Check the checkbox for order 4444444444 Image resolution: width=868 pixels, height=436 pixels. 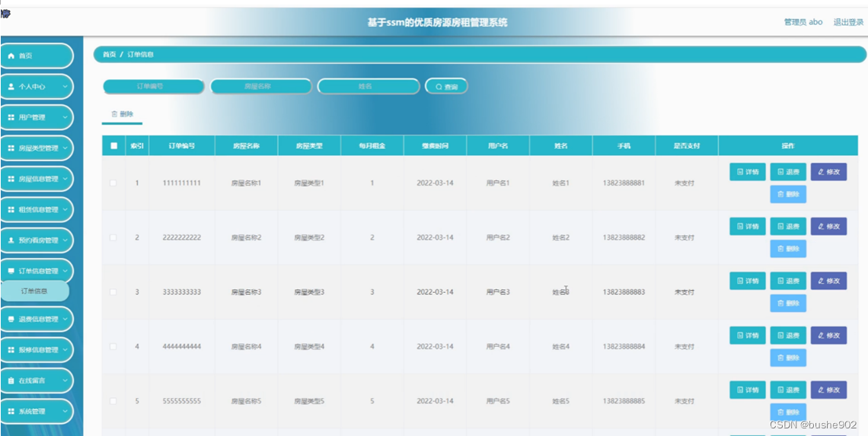[x=113, y=346]
